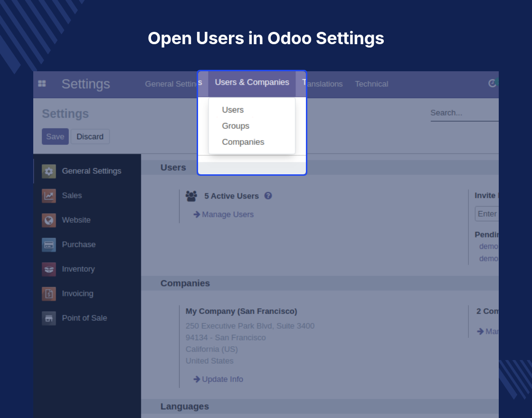The width and height of the screenshot is (532, 418).
Task: Click the Purchase card icon in sidebar
Action: [49, 245]
